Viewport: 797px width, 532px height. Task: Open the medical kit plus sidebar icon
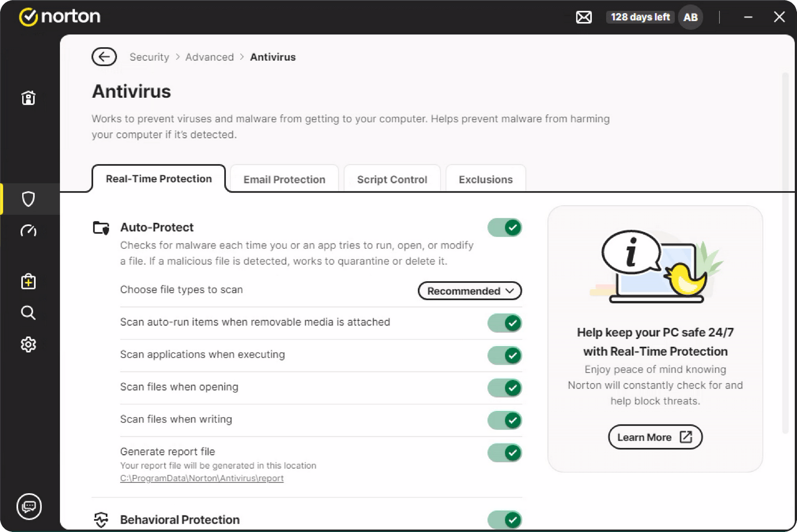click(28, 281)
